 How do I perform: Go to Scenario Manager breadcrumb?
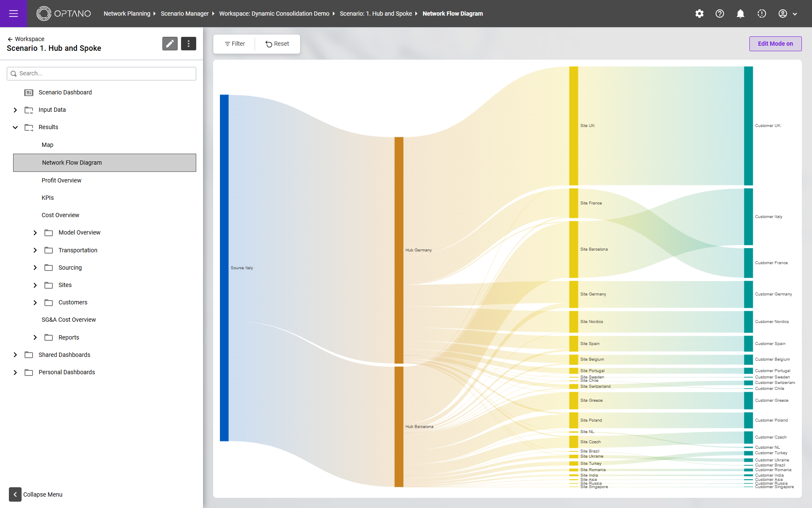coord(184,14)
